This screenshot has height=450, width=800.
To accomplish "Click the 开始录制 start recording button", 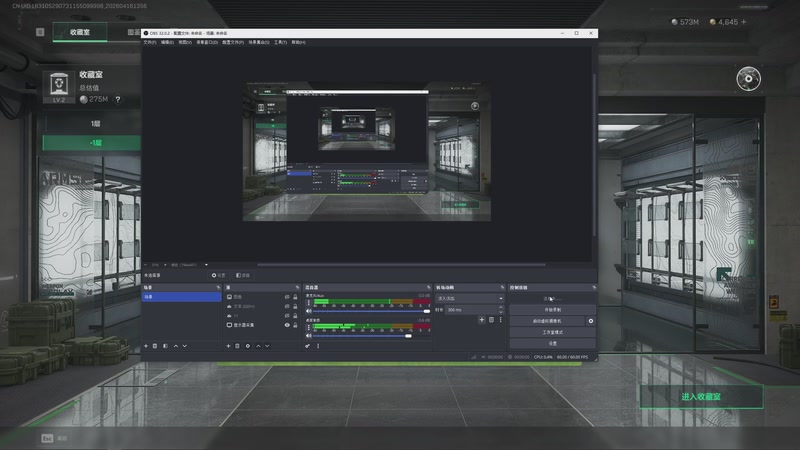I will 552,310.
